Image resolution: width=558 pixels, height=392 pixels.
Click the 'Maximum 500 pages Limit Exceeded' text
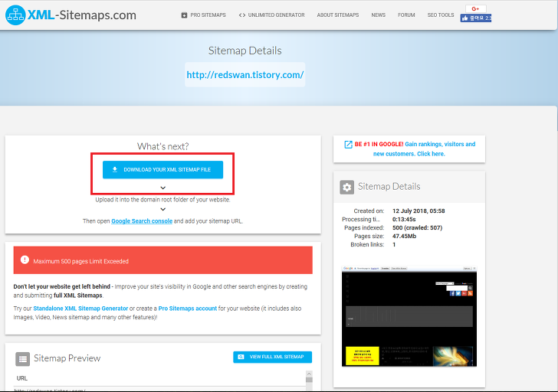[x=80, y=261]
